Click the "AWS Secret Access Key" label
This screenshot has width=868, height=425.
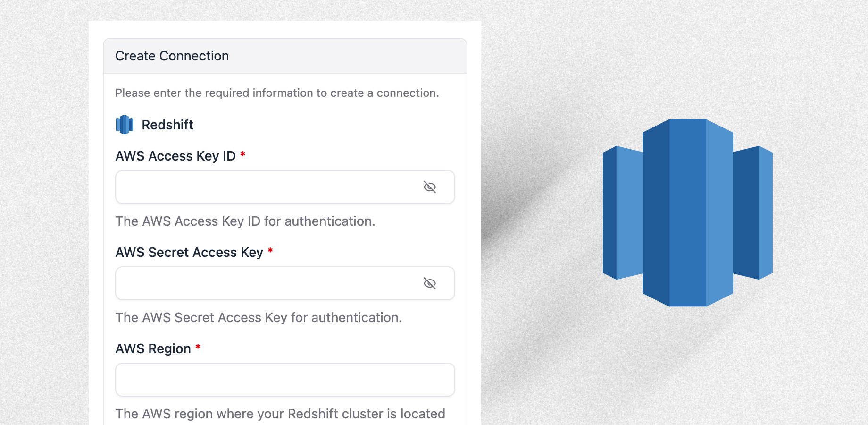pyautogui.click(x=189, y=252)
